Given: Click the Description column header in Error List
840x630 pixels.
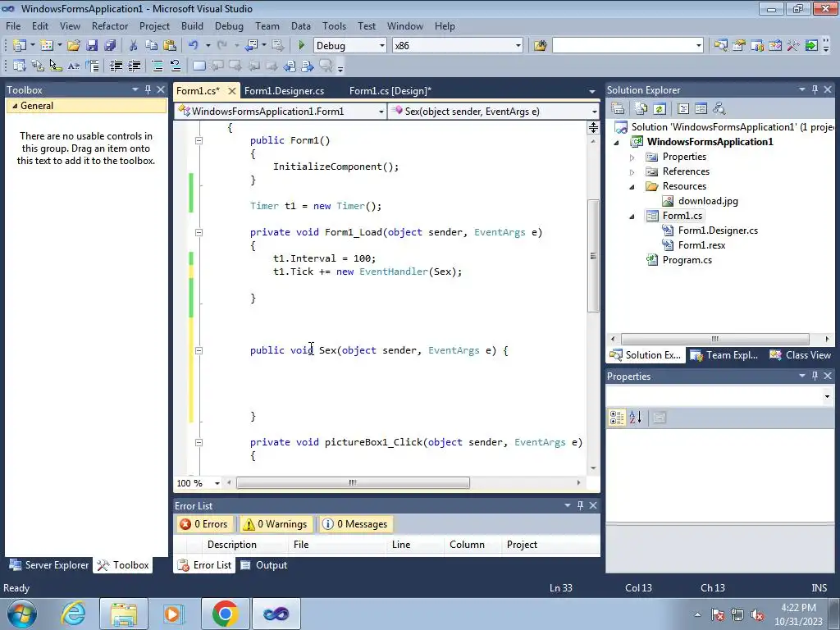Looking at the screenshot, I should pos(232,545).
